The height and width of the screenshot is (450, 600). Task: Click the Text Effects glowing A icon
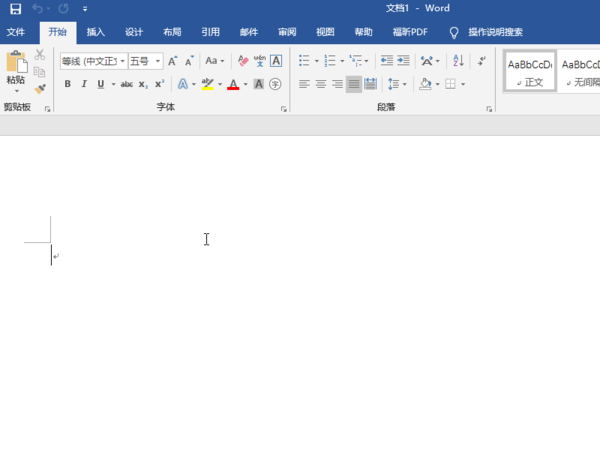(x=183, y=84)
